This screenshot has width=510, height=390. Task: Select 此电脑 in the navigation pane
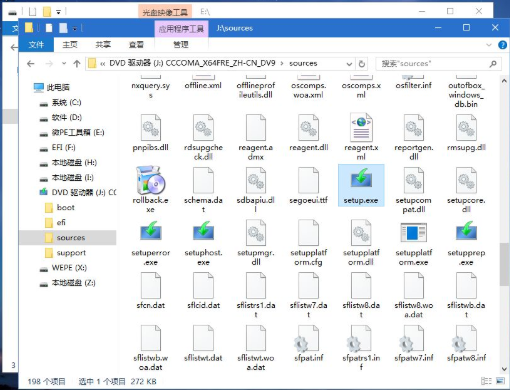click(52, 87)
